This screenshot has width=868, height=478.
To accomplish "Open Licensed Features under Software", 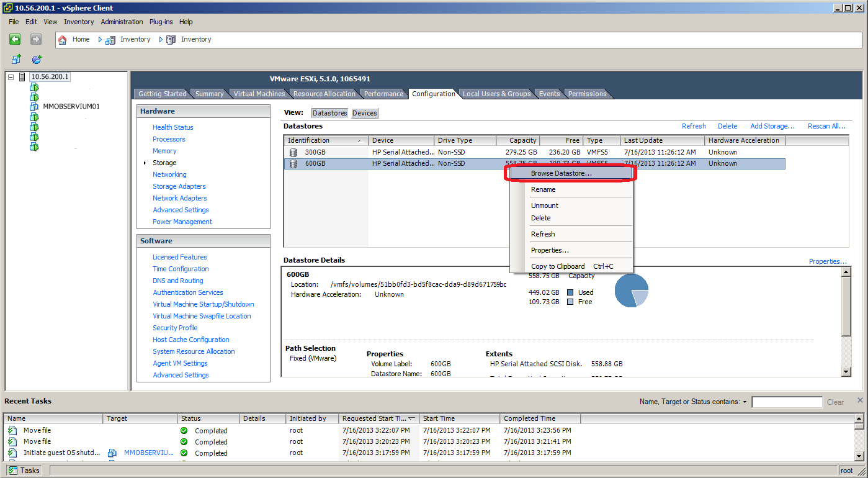I will click(180, 257).
